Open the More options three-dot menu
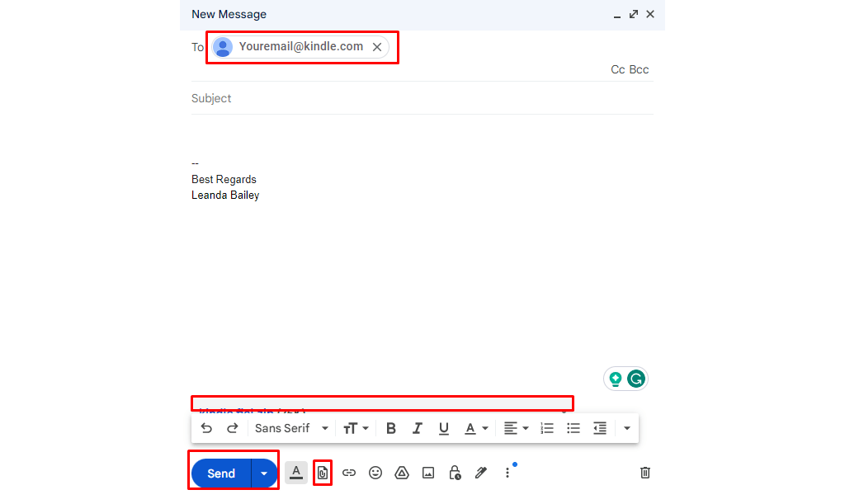Screen dimensions: 845x504 [x=507, y=472]
